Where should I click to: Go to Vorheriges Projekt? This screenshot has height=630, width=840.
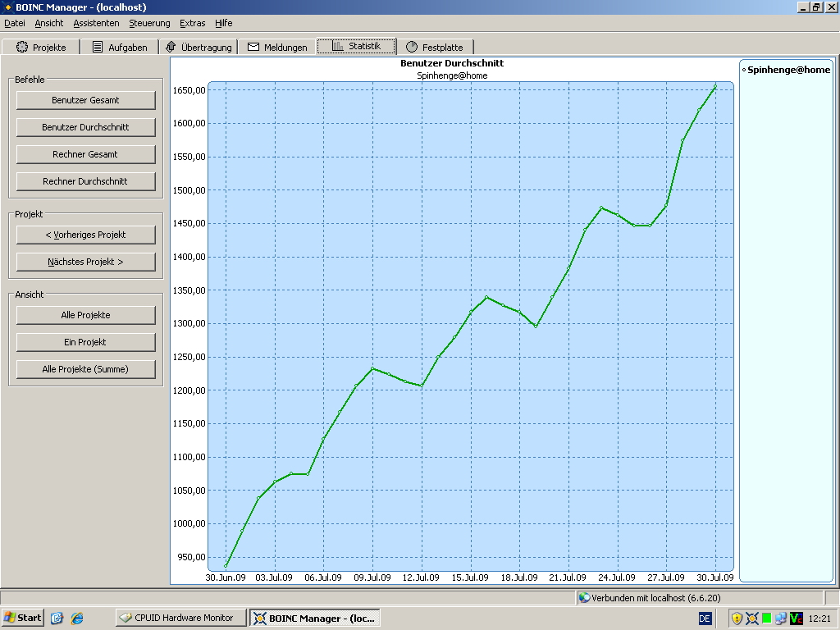tap(85, 235)
